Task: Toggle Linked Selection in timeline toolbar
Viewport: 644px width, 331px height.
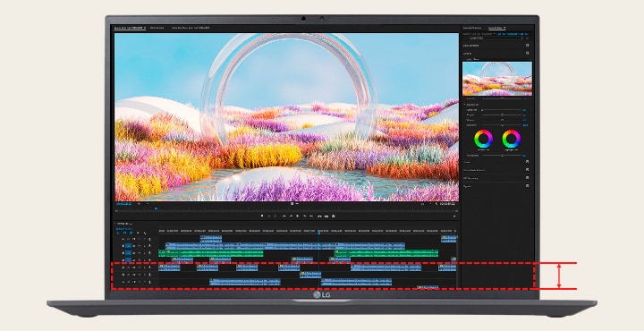Action: point(131,233)
